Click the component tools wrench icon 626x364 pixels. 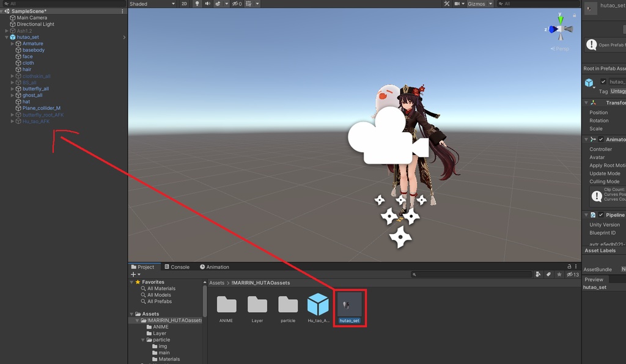coord(447,4)
